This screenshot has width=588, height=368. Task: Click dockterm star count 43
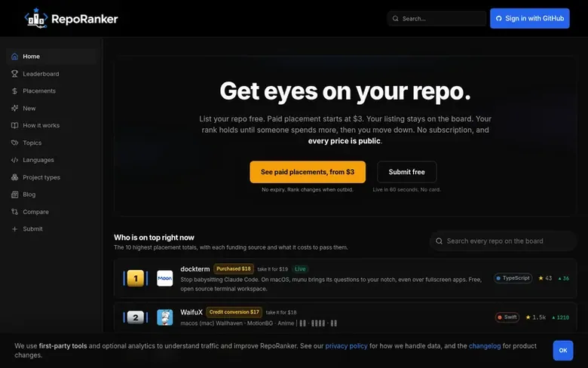point(545,278)
